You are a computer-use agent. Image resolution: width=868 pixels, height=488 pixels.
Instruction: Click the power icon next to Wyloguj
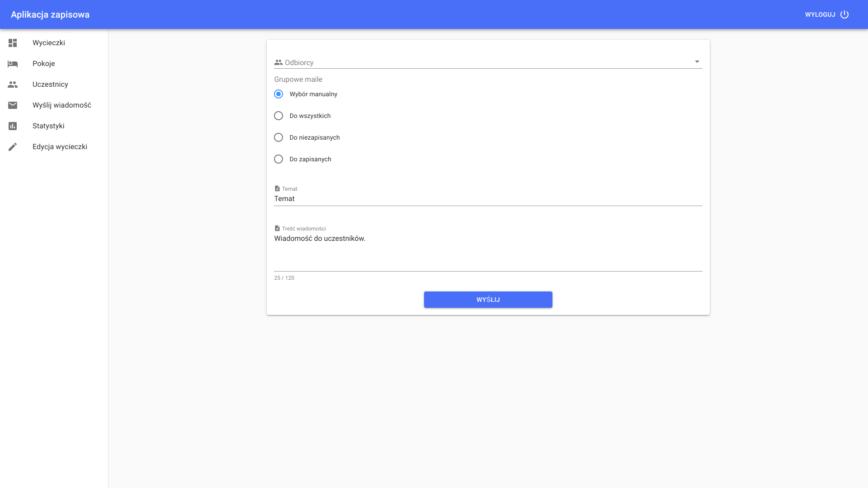coord(844,14)
